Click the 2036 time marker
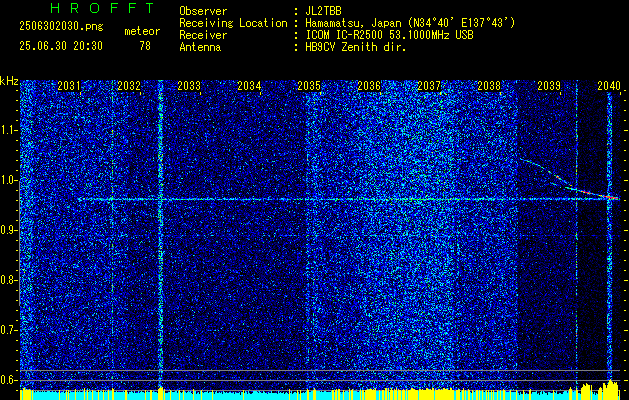The image size is (629, 400). tap(369, 85)
